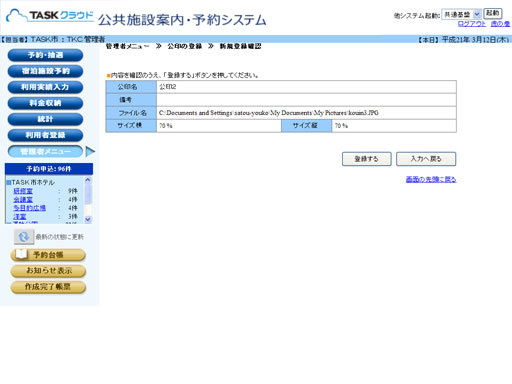This screenshot has width=512, height=384.
Task: Click the reservation list scroll-down arrow
Action: (88, 219)
